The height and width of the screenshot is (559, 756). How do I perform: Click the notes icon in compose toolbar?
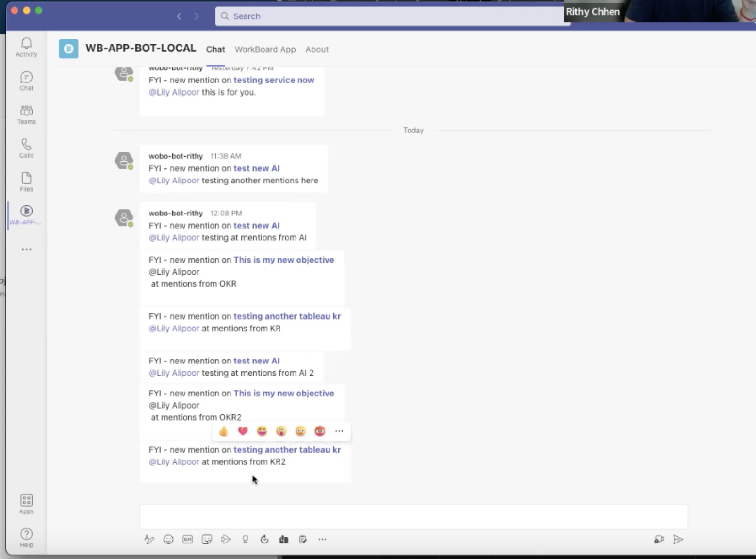[303, 539]
